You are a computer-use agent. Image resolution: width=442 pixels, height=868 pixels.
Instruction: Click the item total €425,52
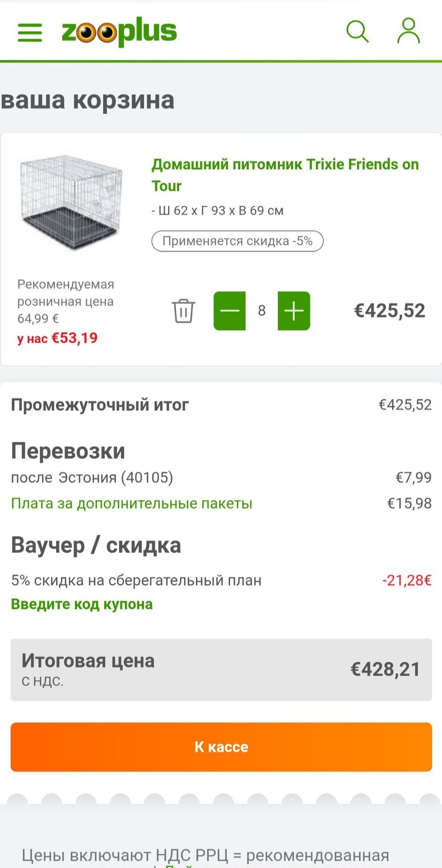click(389, 311)
